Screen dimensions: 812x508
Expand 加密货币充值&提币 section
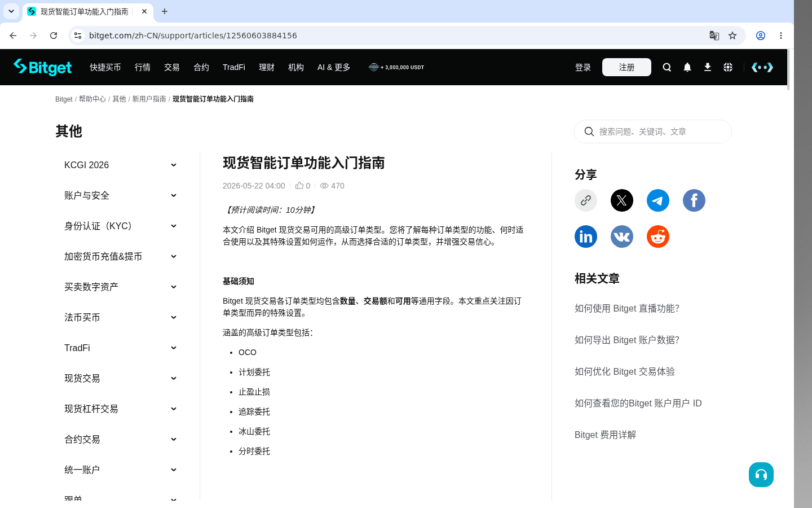coord(121,256)
